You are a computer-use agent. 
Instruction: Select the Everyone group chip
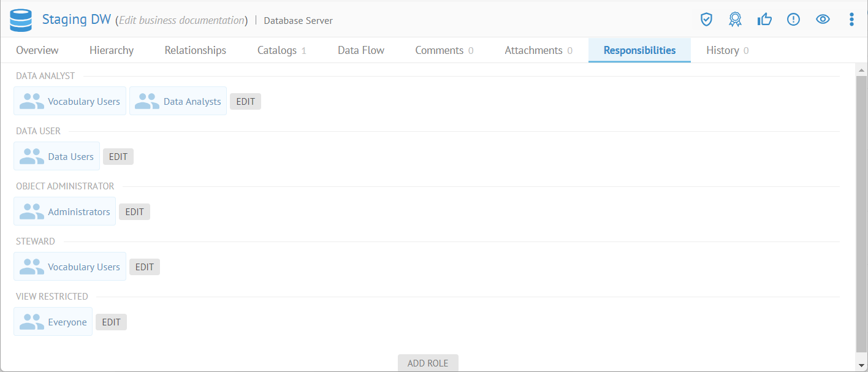point(53,322)
